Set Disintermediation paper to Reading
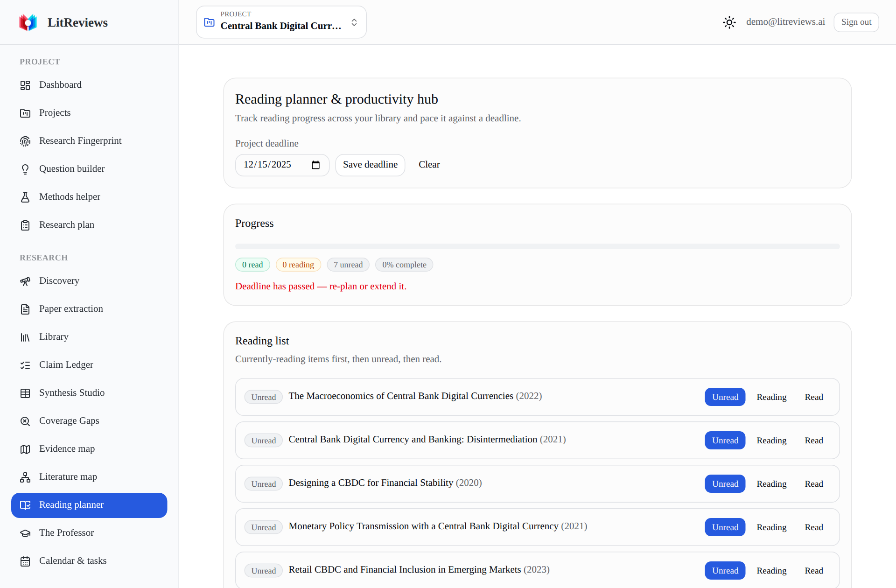Screen dimensions: 896x588 point(771,441)
